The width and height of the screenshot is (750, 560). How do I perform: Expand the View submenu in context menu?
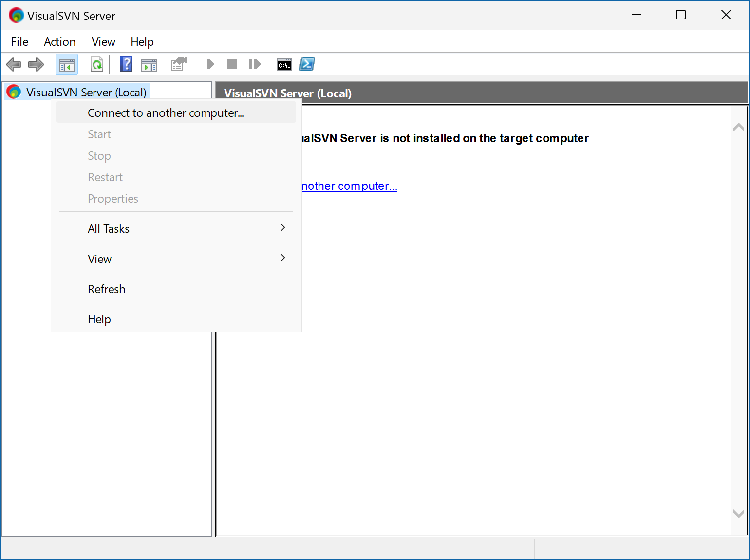point(176,259)
